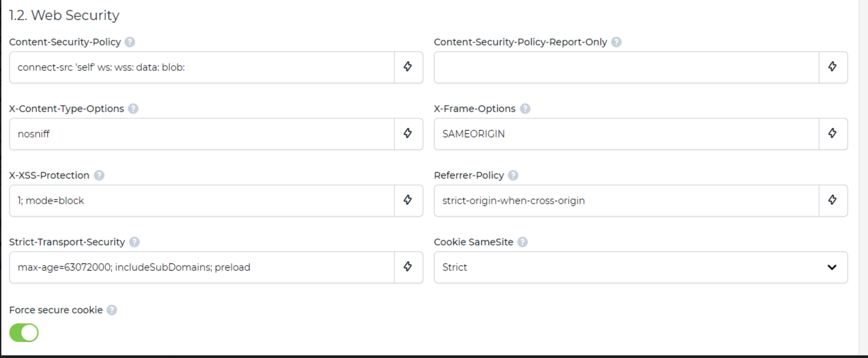Click the nosniff input field
The height and width of the screenshot is (358, 868).
coord(202,134)
